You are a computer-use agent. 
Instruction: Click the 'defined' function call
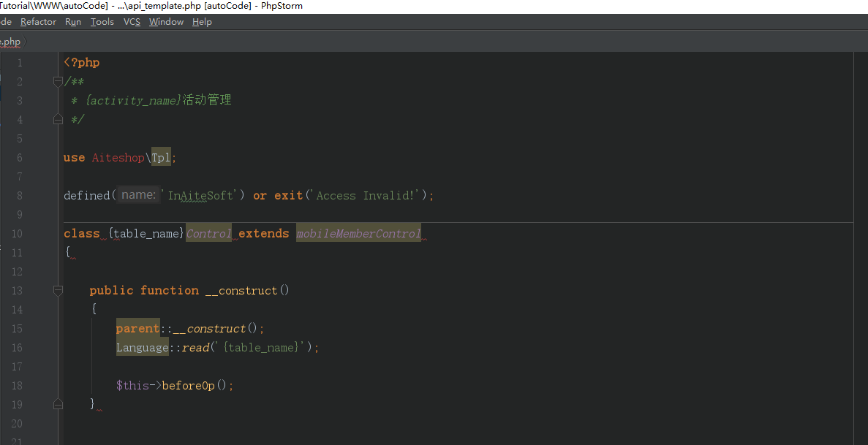(x=87, y=195)
